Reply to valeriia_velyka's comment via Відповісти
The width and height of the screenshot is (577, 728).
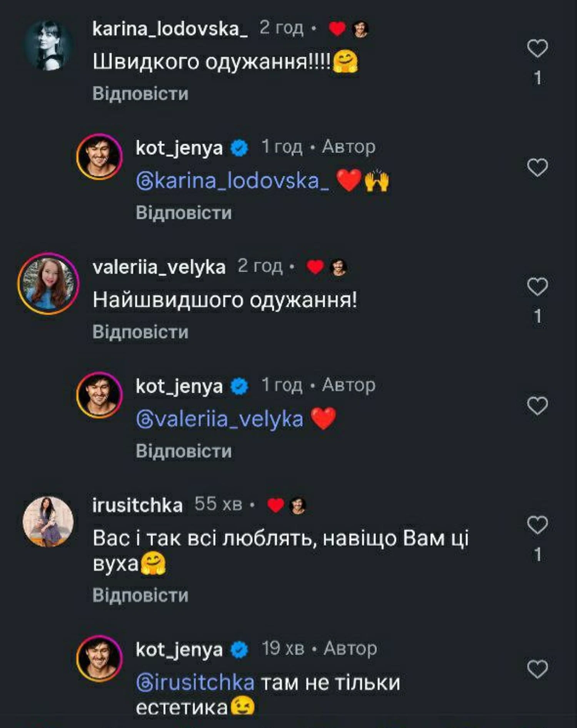click(140, 332)
